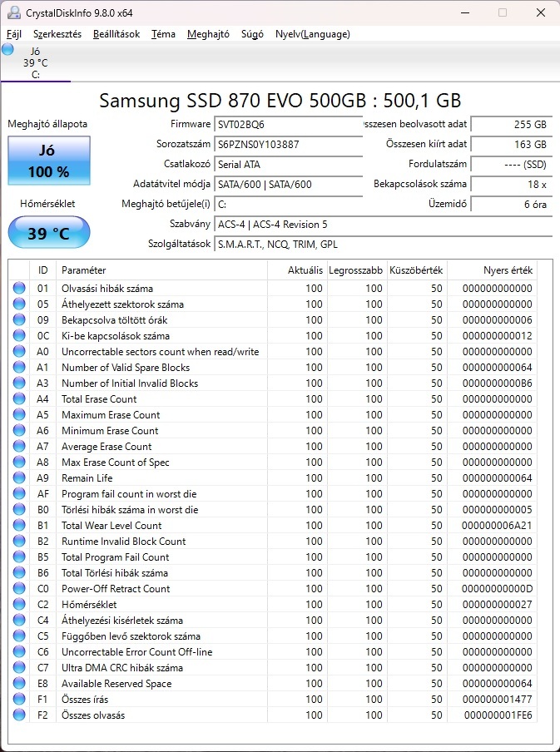Click the status orb for Áthelyezett szektorok száma
The width and height of the screenshot is (560, 752).
click(19, 304)
